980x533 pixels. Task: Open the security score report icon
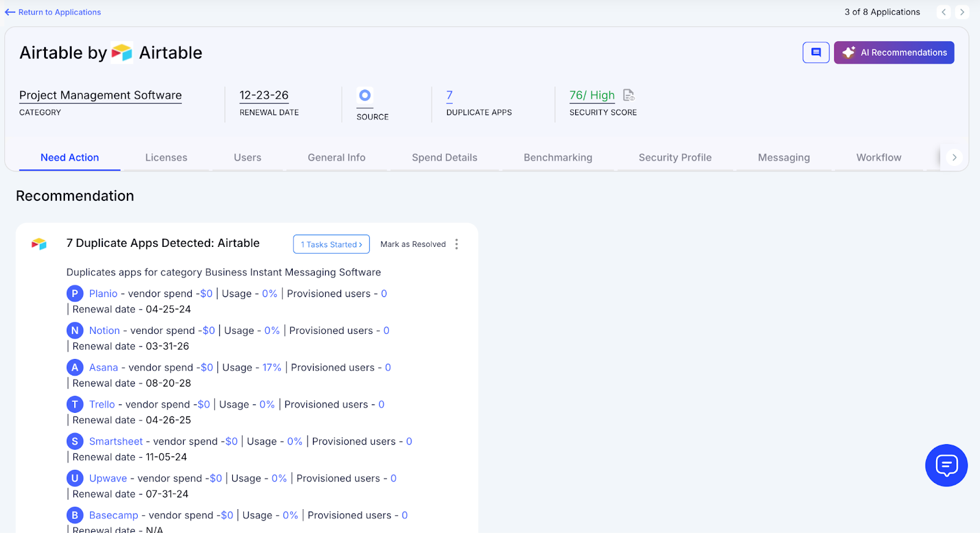tap(628, 95)
